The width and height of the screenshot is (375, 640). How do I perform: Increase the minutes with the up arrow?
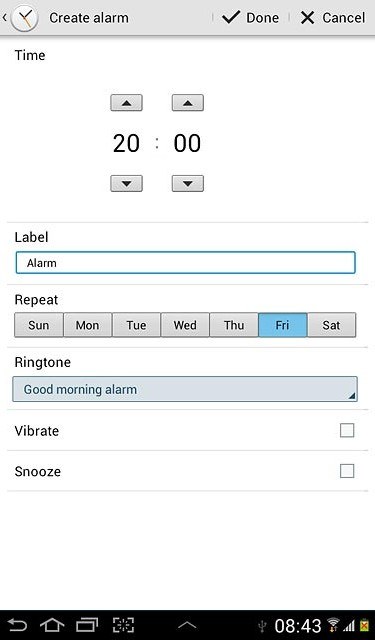pyautogui.click(x=188, y=103)
